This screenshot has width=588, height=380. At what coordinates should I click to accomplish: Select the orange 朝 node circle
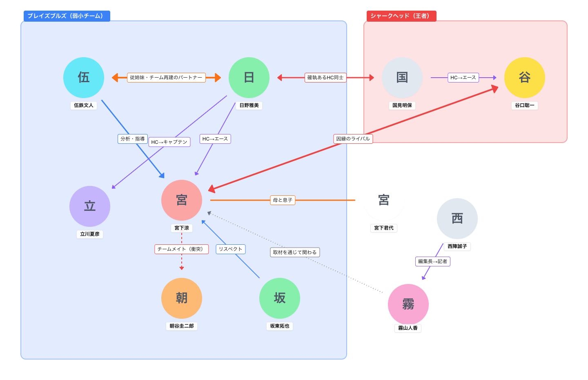[x=182, y=298]
